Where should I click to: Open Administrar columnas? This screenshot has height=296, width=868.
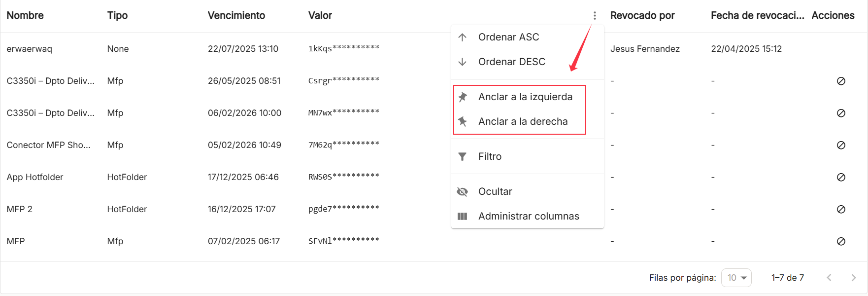[528, 216]
